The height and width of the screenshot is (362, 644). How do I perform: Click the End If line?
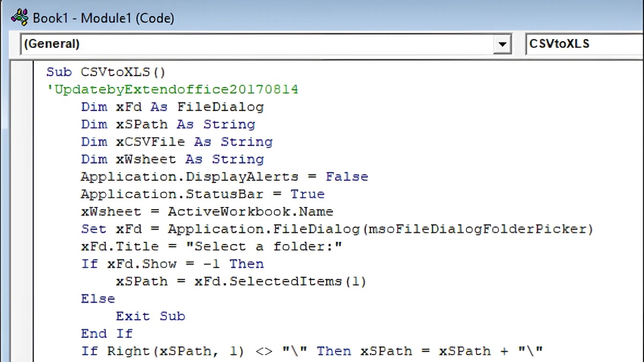107,334
